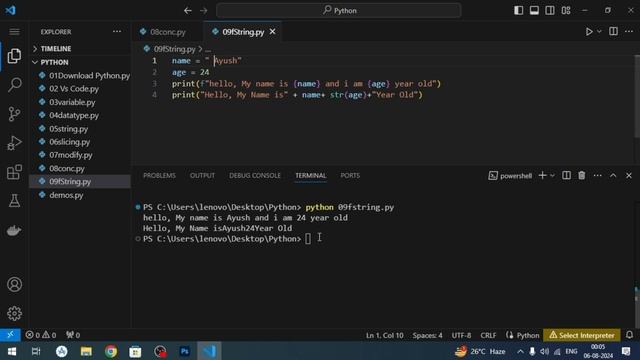640x360 pixels.
Task: Open Explorer Views and More Actions ellipsis
Action: [x=117, y=31]
